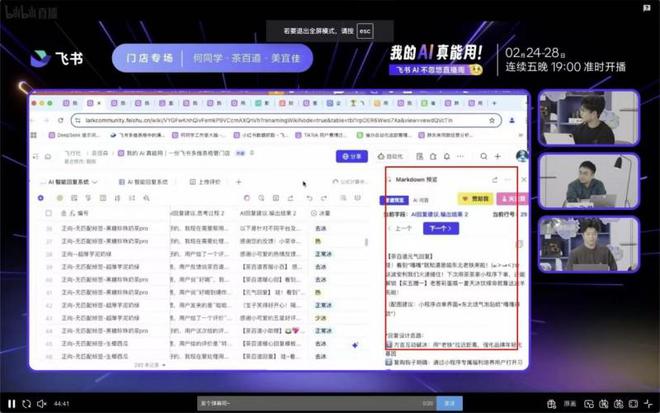Open the browser profile icon

pyautogui.click(x=512, y=120)
